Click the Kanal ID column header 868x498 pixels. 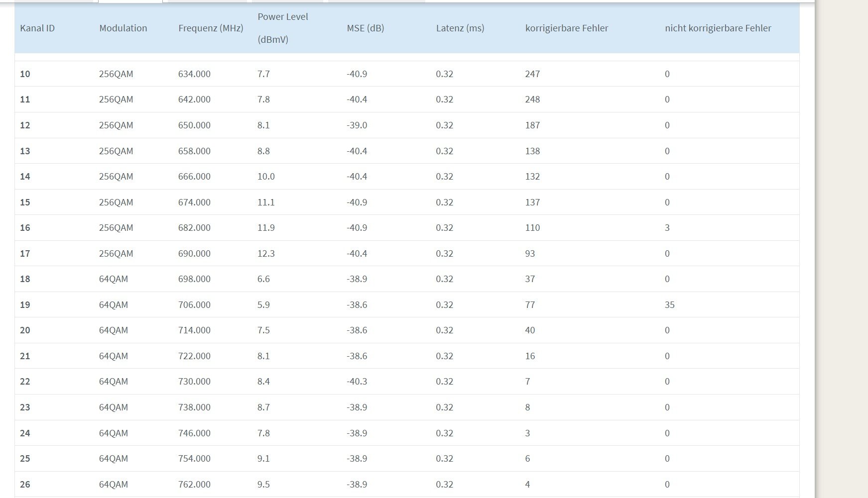(x=37, y=28)
